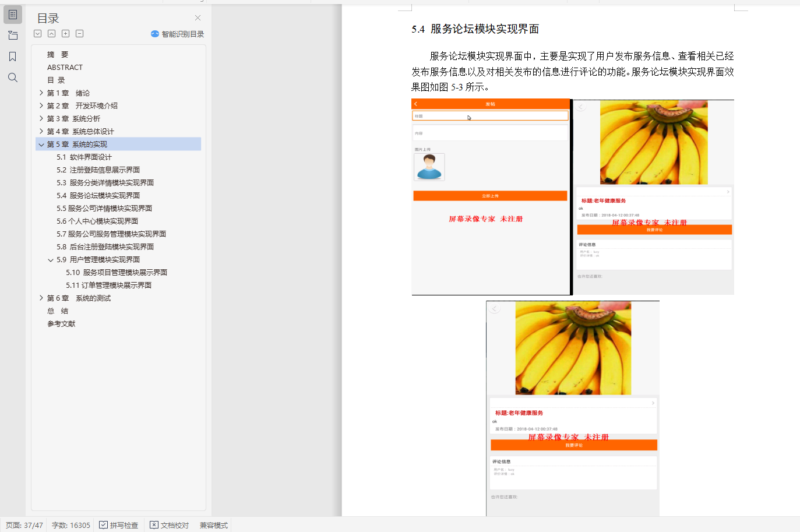The image size is (800, 532).
Task: Select 第1章 绪论 outline entry
Action: pyautogui.click(x=68, y=93)
